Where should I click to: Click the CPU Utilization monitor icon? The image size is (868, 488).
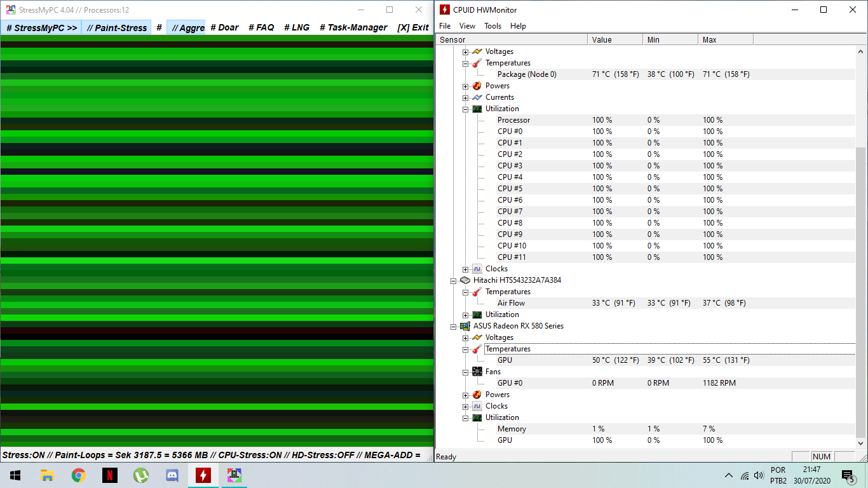point(477,109)
